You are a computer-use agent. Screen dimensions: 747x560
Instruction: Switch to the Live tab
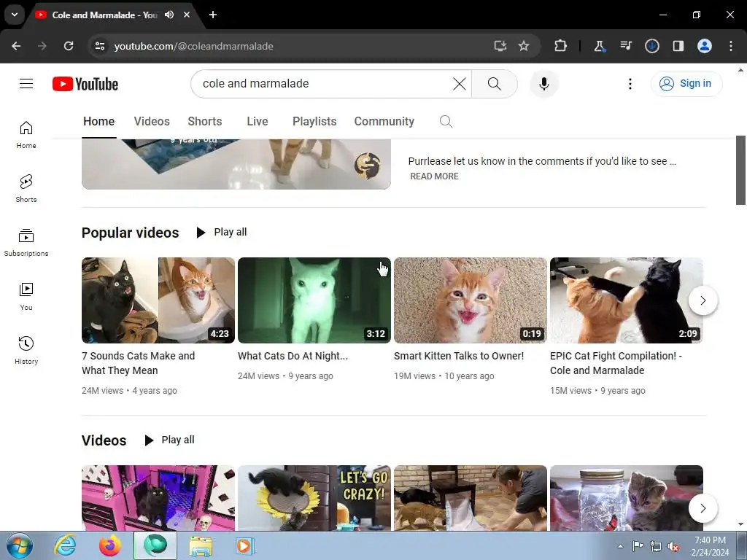click(258, 122)
